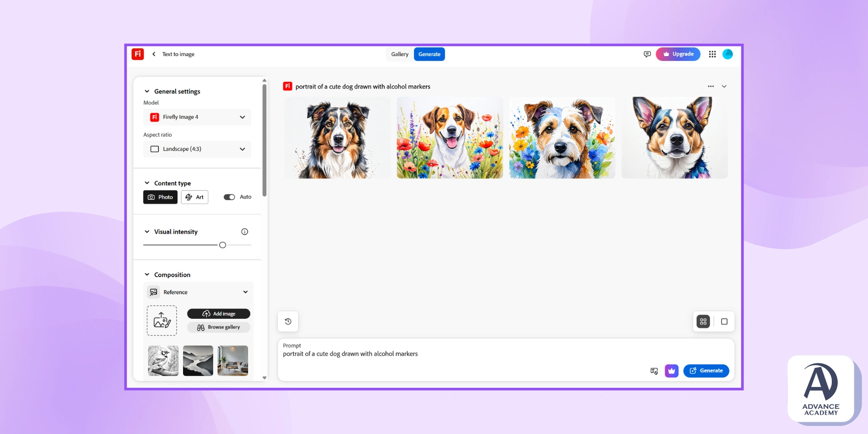
Task: Go back with the arrow beside Text to image
Action: tap(154, 54)
